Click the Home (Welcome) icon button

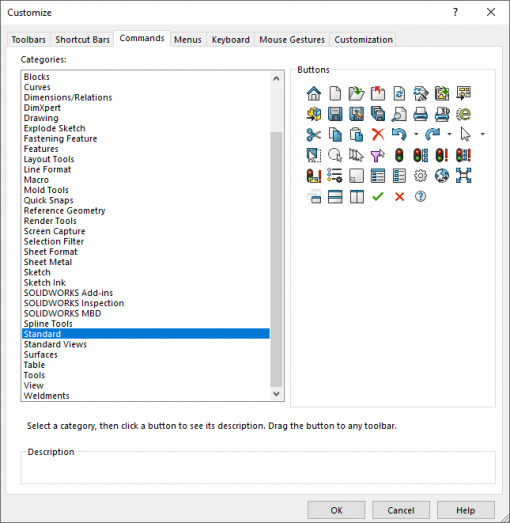[x=314, y=93]
